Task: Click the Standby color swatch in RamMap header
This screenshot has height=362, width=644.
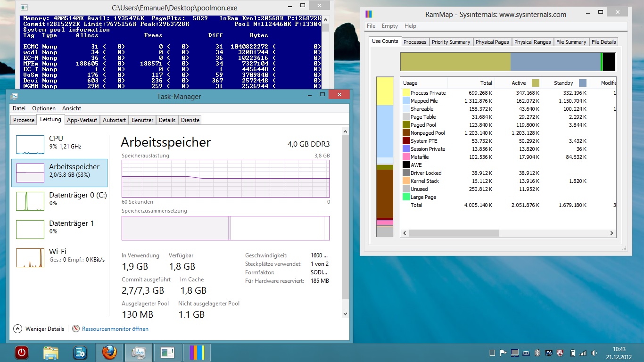Action: [583, 83]
